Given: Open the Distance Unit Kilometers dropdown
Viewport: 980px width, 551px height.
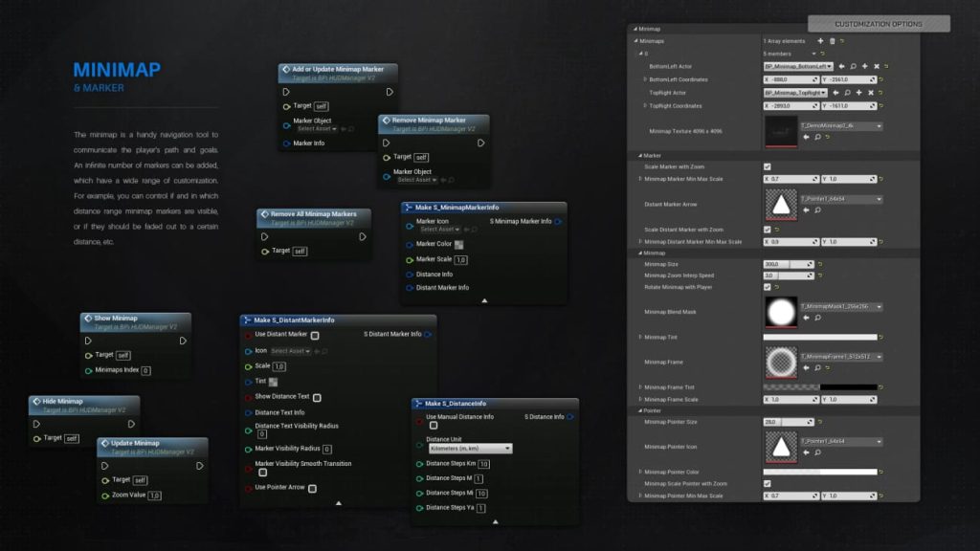Looking at the screenshot, I should point(469,448).
